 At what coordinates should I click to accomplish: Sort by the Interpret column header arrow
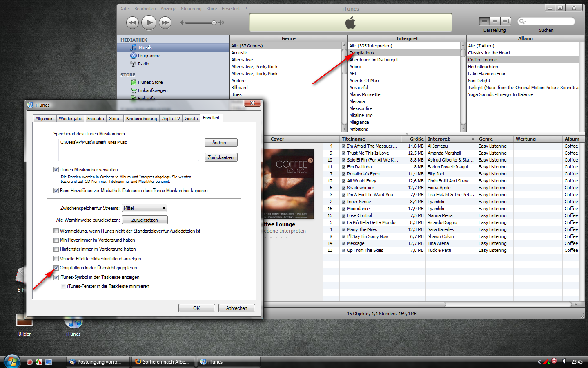click(x=473, y=139)
